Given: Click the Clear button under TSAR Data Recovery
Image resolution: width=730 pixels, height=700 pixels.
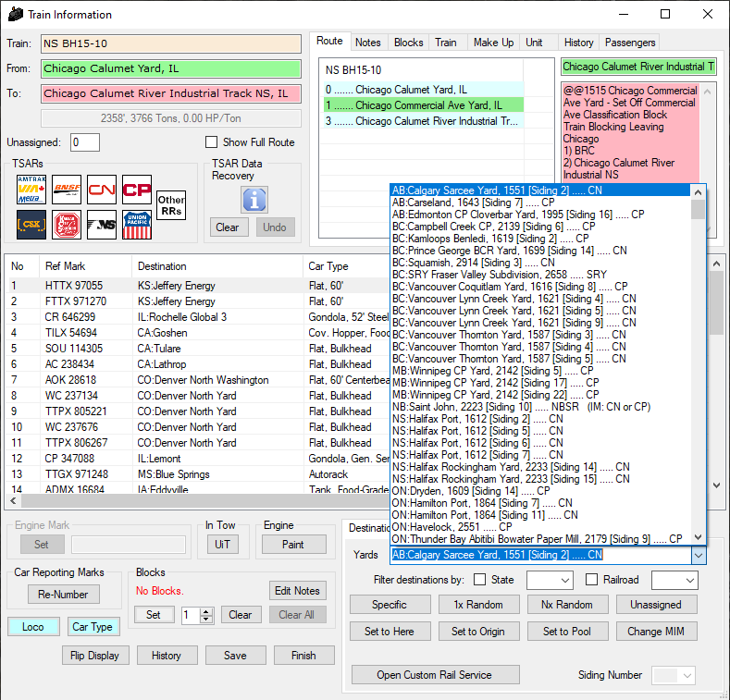Looking at the screenshot, I should coord(229,227).
